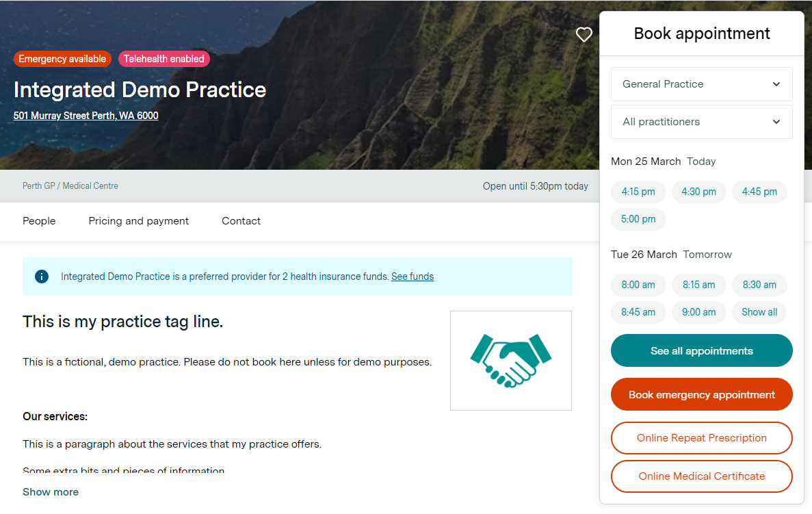Expand text with Show more
Screen dimensions: 812x514
(x=51, y=492)
